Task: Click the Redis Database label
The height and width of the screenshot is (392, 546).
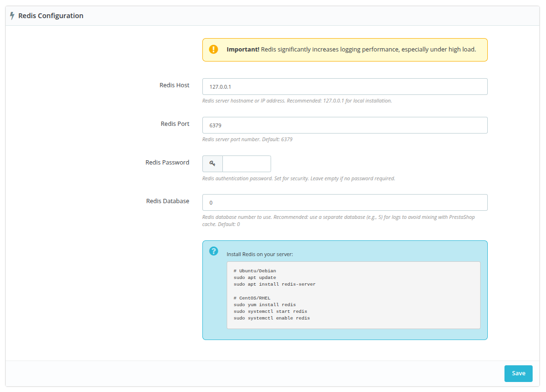Action: click(168, 201)
